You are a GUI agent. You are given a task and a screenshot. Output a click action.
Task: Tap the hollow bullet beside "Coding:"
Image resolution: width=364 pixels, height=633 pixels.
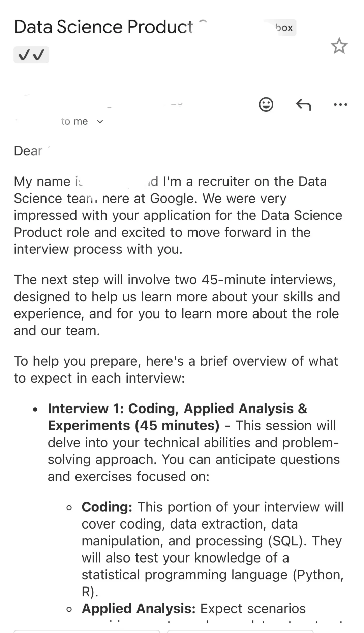point(69,508)
